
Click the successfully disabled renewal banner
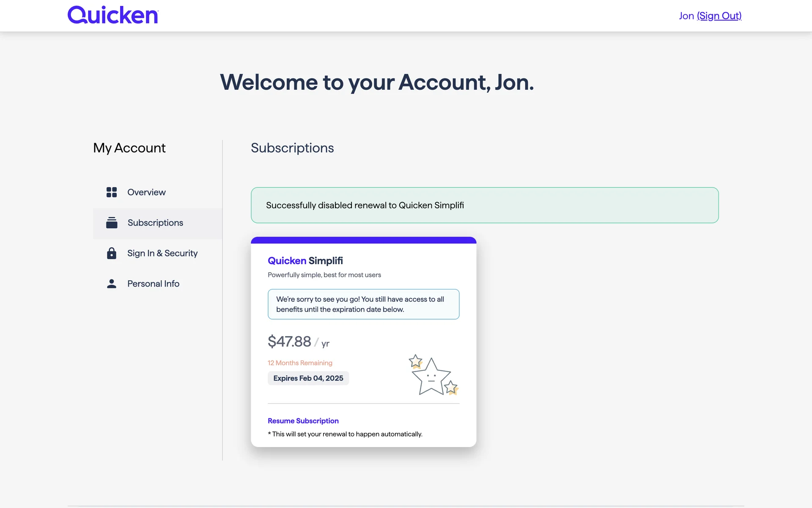click(485, 205)
